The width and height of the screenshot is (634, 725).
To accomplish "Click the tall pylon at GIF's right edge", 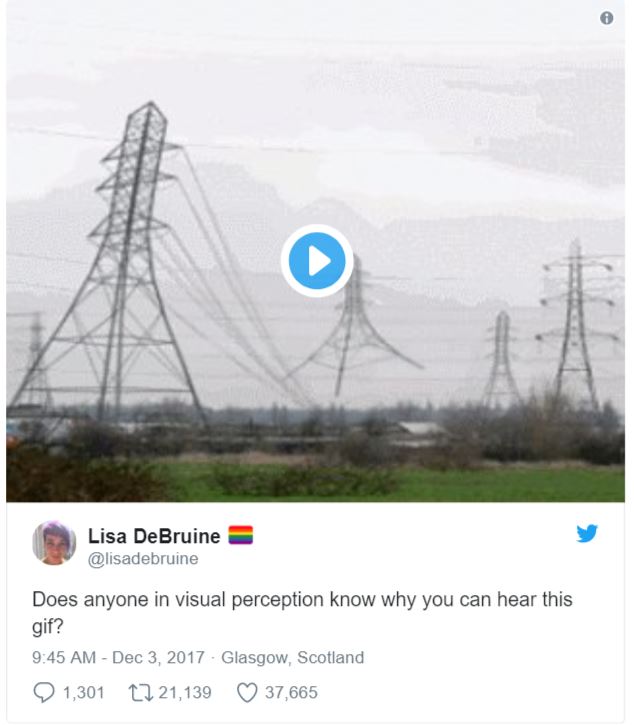I will click(x=576, y=324).
